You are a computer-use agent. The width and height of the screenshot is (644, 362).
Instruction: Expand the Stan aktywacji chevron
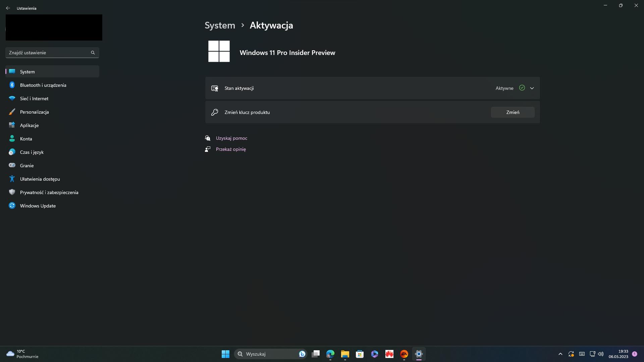[x=532, y=88]
